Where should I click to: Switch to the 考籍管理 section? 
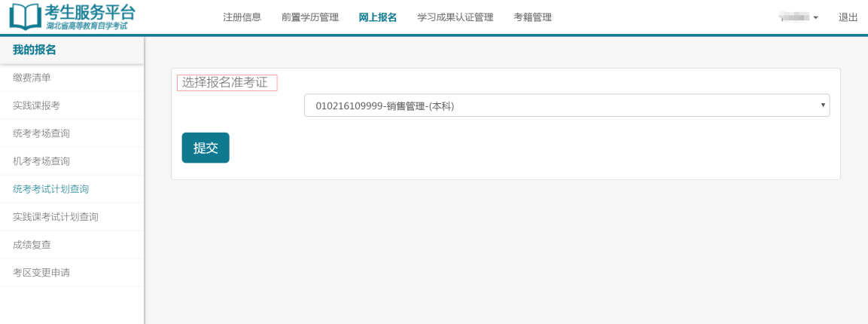532,17
